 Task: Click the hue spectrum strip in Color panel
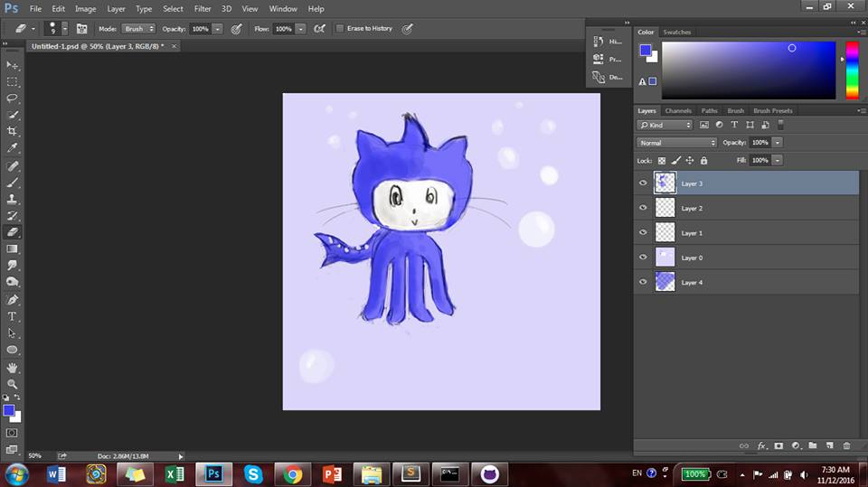coord(852,70)
